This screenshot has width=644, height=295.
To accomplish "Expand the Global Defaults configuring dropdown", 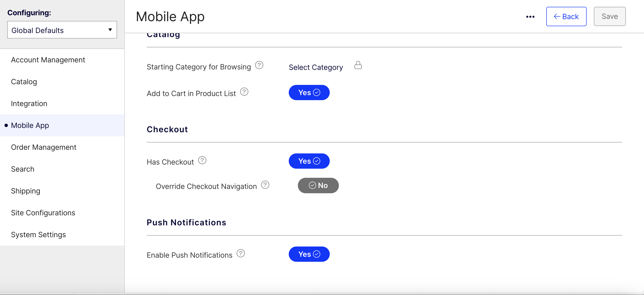I will click(62, 30).
